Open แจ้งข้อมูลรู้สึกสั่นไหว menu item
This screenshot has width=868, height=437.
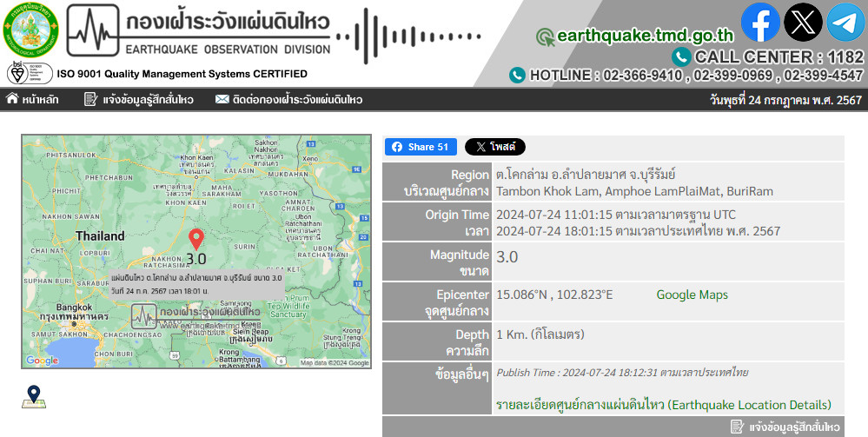[x=139, y=100]
